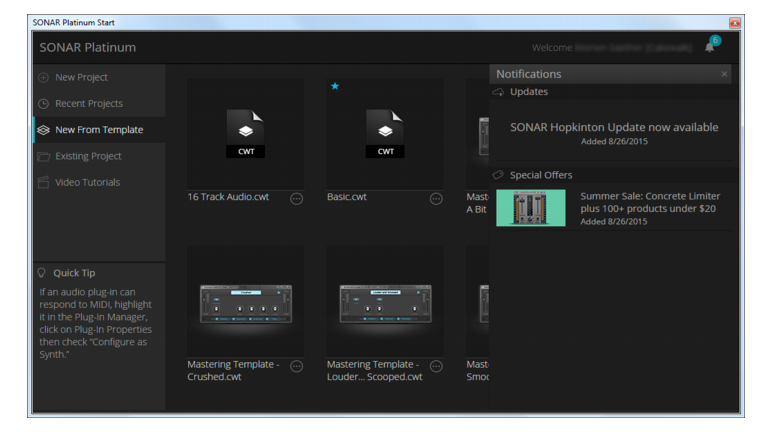Click the Video Tutorials clapperboard icon
This screenshot has height=432, width=771.
point(44,182)
